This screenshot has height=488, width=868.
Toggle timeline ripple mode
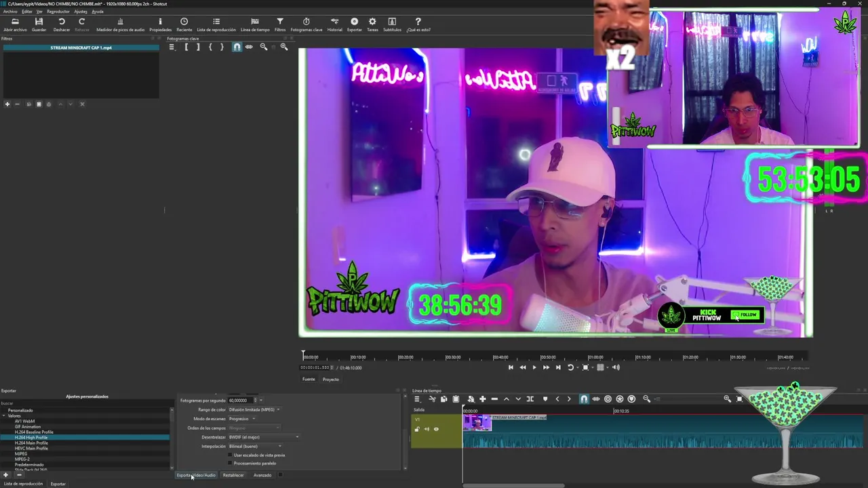point(608,399)
